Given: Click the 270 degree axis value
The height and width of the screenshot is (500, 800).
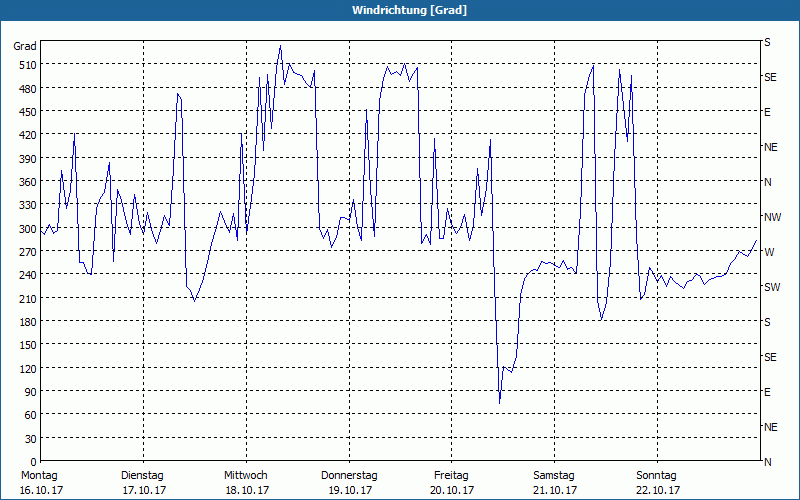Looking at the screenshot, I should click(x=28, y=252).
